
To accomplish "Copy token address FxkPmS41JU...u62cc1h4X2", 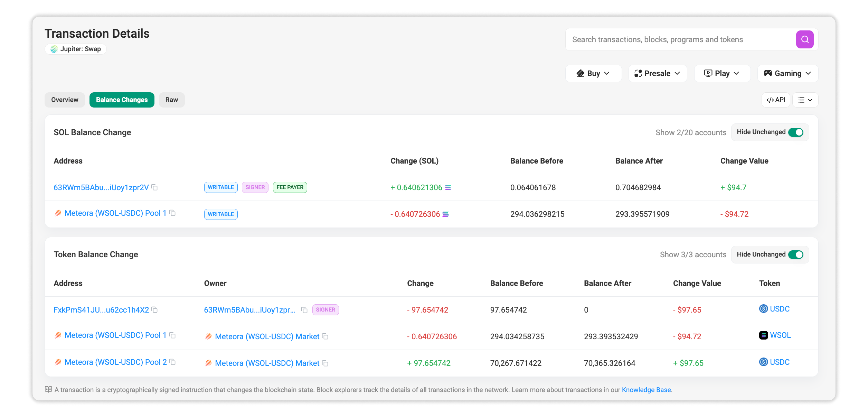I will pos(155,310).
